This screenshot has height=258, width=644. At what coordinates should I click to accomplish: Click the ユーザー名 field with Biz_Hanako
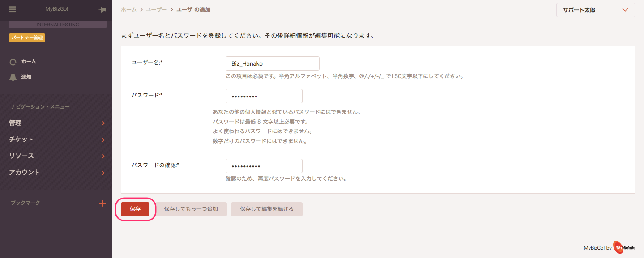pyautogui.click(x=273, y=63)
